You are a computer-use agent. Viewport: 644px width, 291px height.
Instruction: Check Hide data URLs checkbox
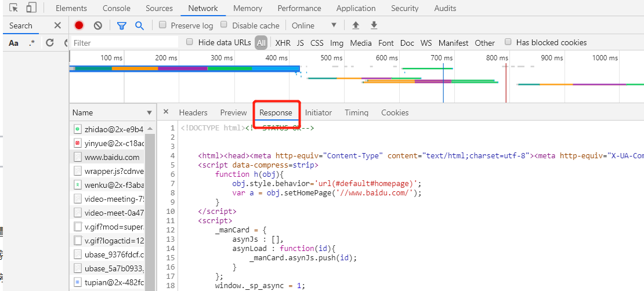tap(189, 42)
